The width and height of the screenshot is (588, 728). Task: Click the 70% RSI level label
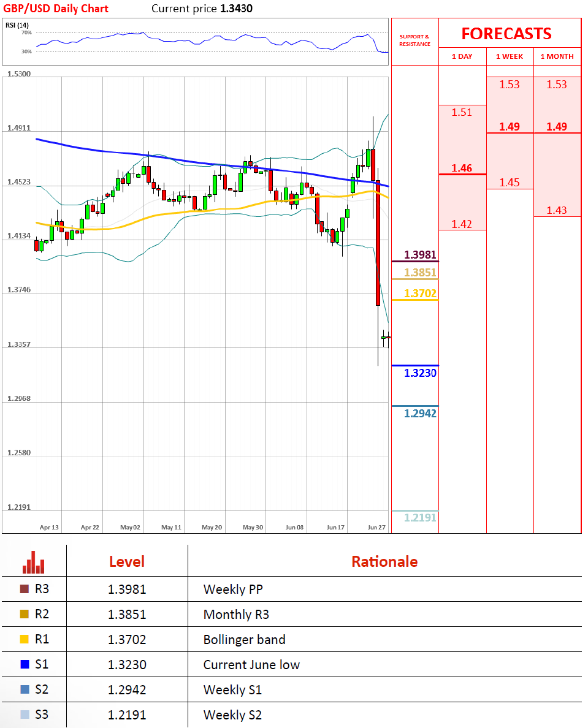coord(26,32)
